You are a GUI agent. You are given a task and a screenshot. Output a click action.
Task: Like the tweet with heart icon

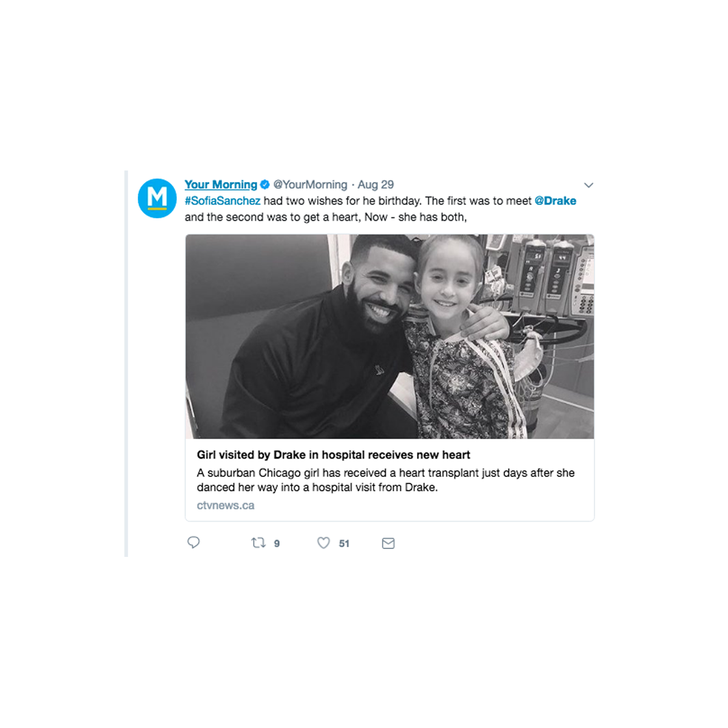(324, 543)
